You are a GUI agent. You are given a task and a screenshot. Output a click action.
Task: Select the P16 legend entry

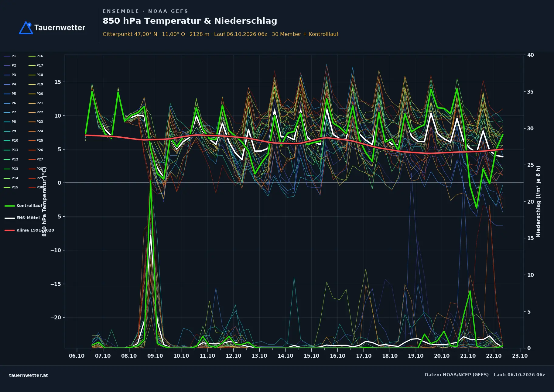(36, 56)
